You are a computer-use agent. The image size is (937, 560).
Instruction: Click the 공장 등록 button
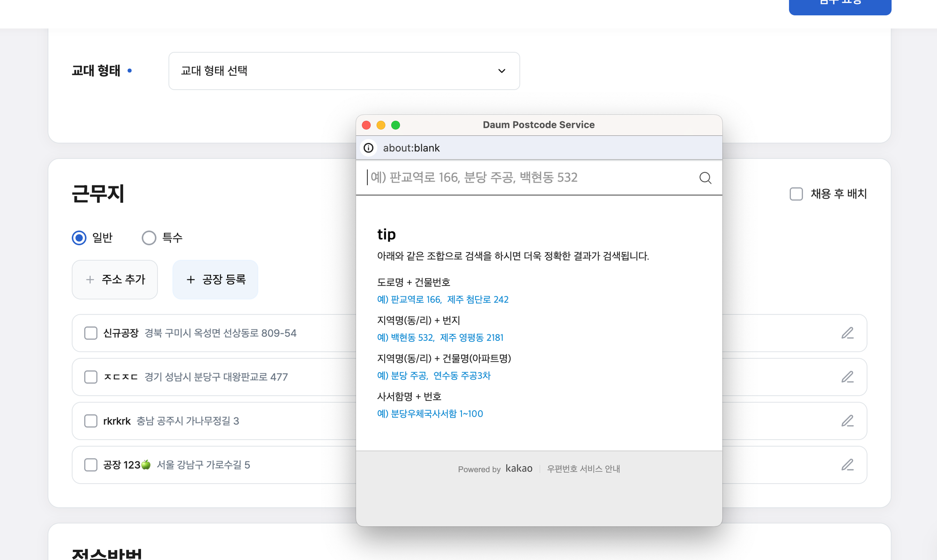click(x=216, y=280)
